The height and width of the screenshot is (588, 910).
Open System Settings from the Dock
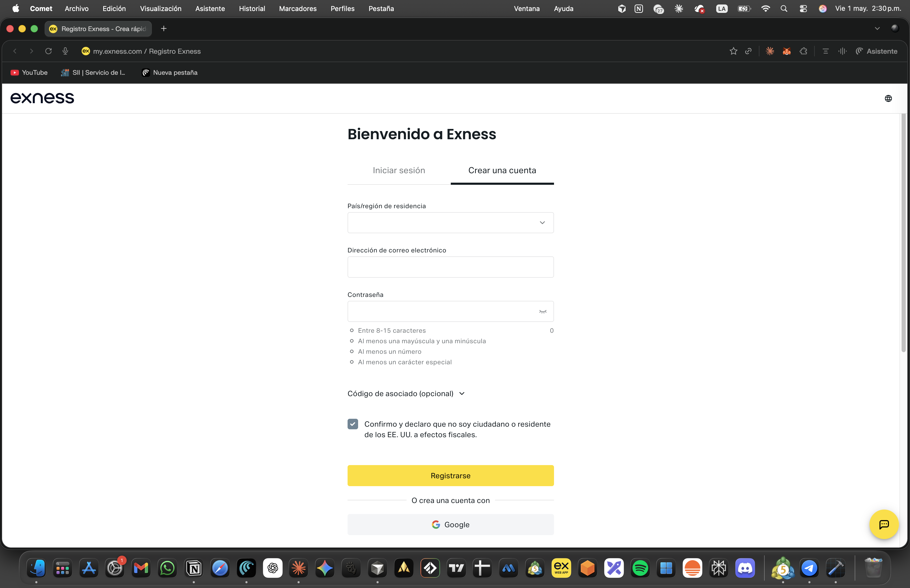click(x=115, y=568)
